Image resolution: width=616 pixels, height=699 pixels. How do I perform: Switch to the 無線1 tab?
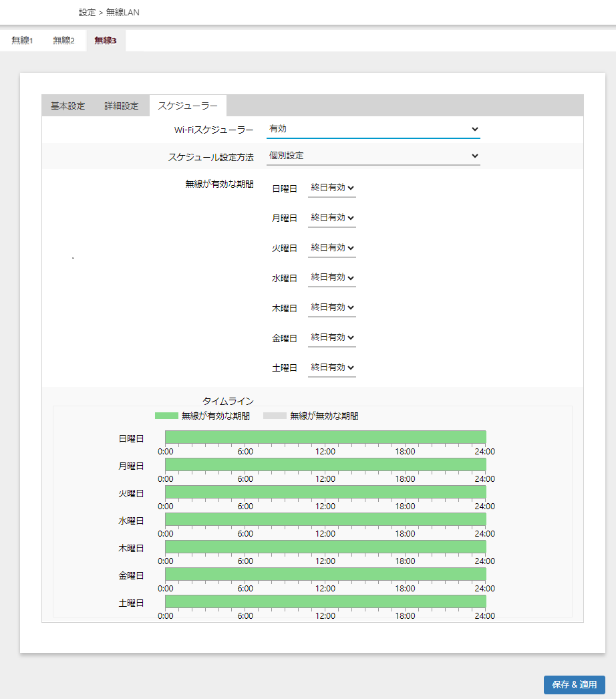coord(22,41)
